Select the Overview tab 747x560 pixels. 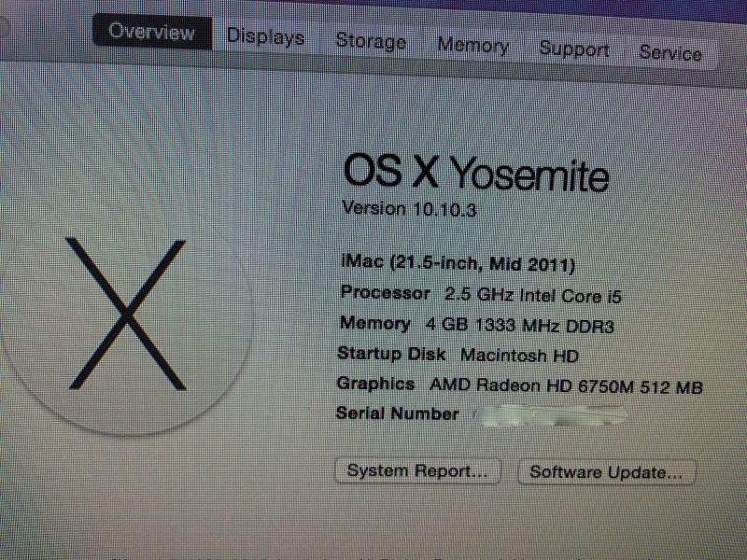pyautogui.click(x=152, y=32)
